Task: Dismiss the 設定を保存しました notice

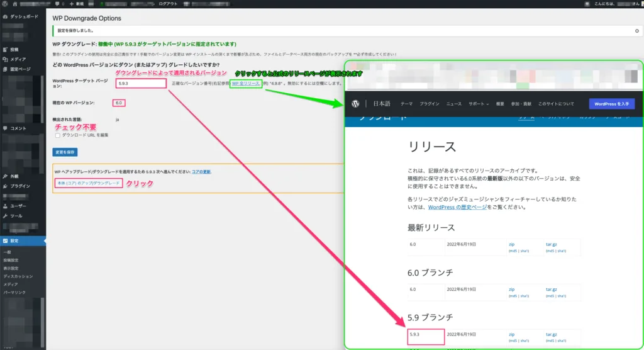Action: (637, 31)
